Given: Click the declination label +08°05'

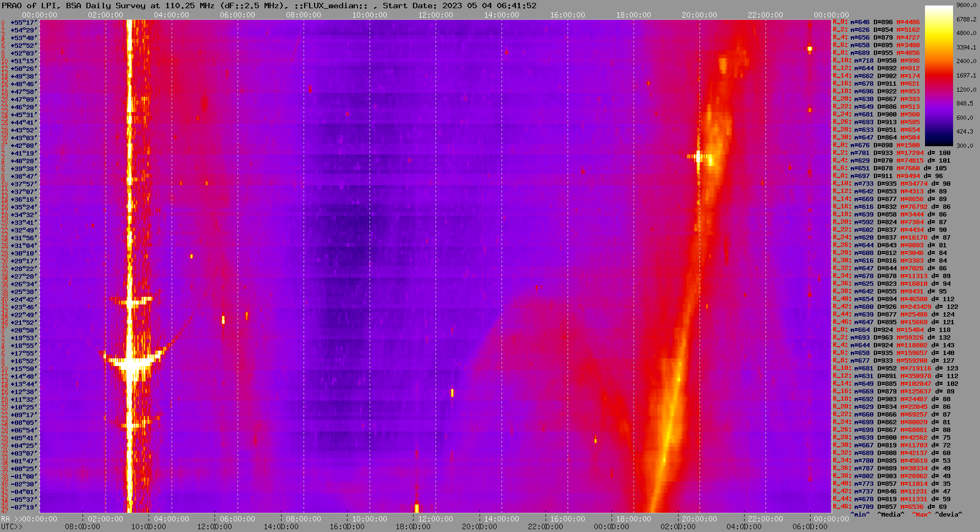Looking at the screenshot, I should click(24, 423).
